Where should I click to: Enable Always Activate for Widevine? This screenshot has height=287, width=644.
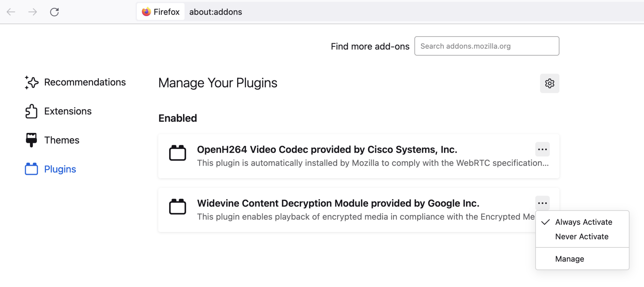[583, 222]
